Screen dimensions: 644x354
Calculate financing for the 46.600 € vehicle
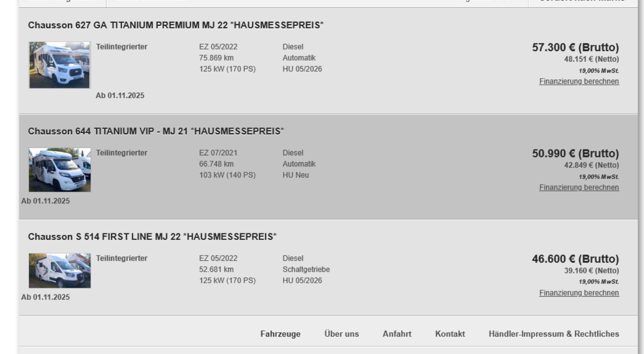[x=579, y=293]
